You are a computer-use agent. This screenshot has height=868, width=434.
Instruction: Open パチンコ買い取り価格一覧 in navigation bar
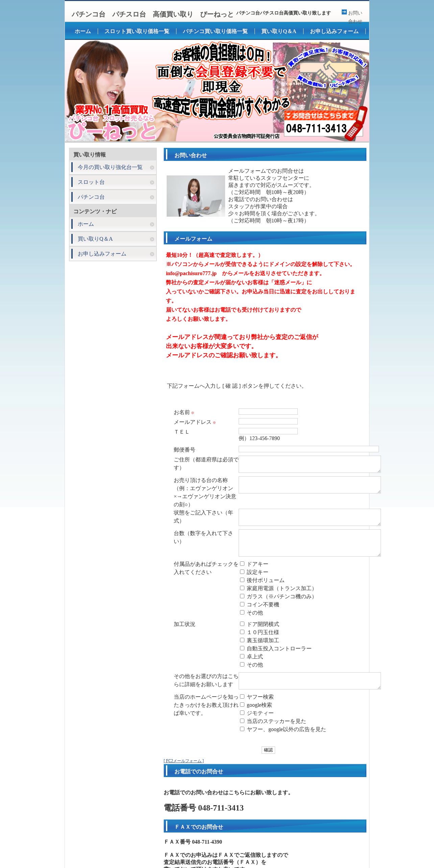[x=215, y=31]
